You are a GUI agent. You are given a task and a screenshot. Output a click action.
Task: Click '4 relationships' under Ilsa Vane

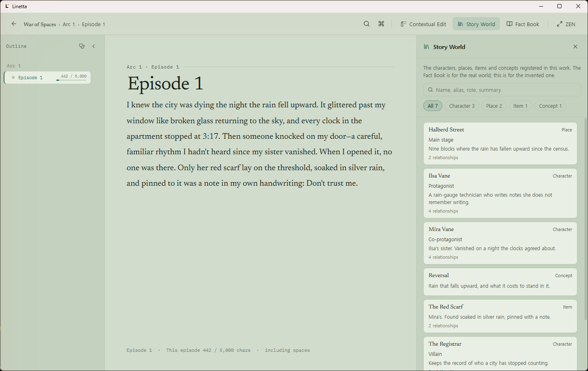coord(443,211)
